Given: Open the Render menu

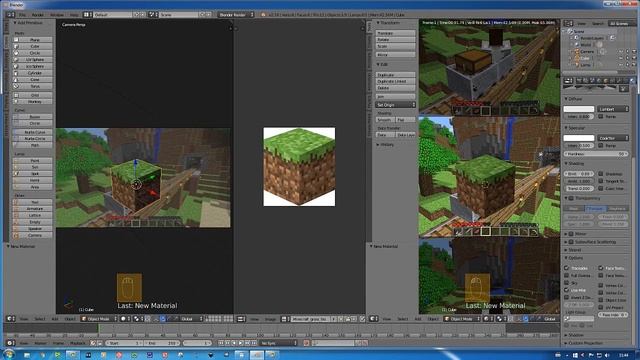Looking at the screenshot, I should point(38,15).
